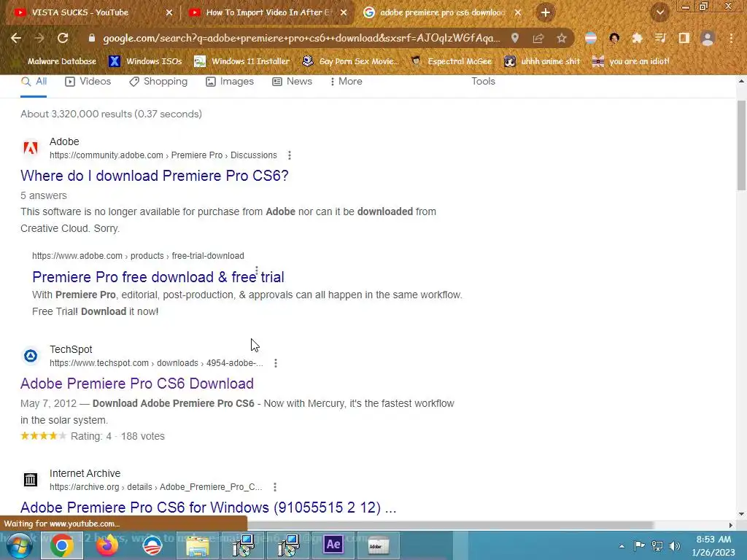Select the All search filter tab
Image resolution: width=747 pixels, height=560 pixels.
(x=34, y=82)
